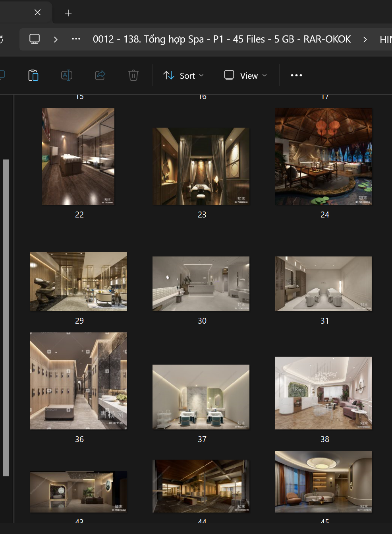The width and height of the screenshot is (392, 534).
Task: Click the Paste clipboard icon
Action: tap(33, 75)
